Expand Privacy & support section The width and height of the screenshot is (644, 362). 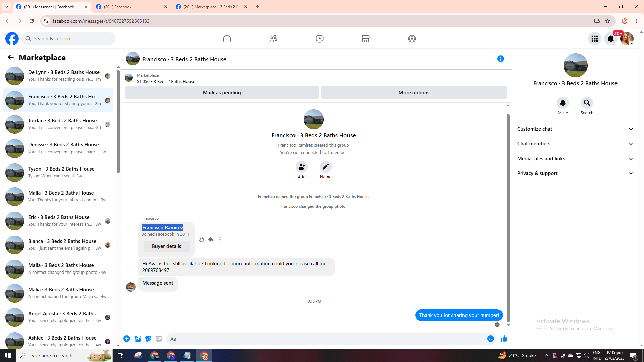(575, 173)
